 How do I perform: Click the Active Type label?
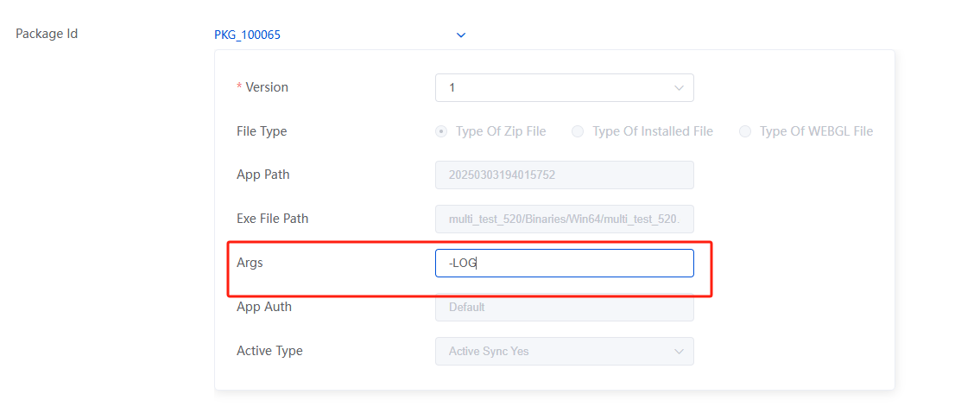[x=269, y=351]
